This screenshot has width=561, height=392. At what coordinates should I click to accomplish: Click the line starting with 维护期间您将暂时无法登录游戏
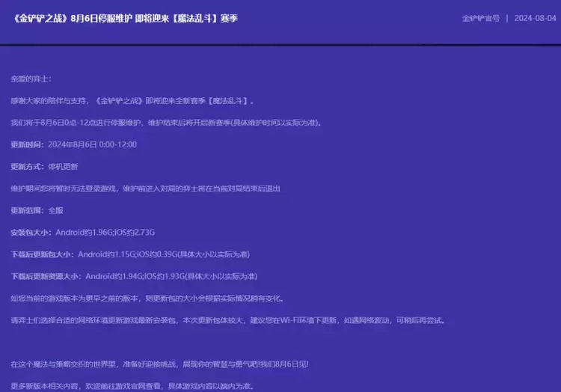click(146, 188)
